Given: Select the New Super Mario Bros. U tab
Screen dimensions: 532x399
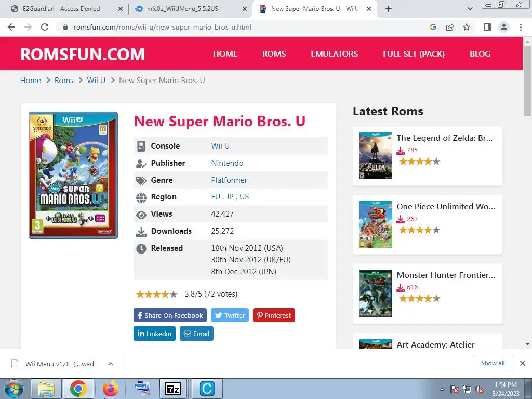Looking at the screenshot, I should point(314,9).
